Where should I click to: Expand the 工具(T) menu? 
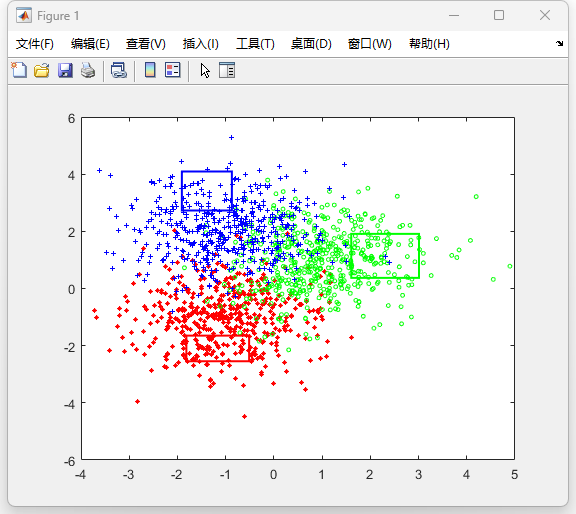click(x=255, y=44)
